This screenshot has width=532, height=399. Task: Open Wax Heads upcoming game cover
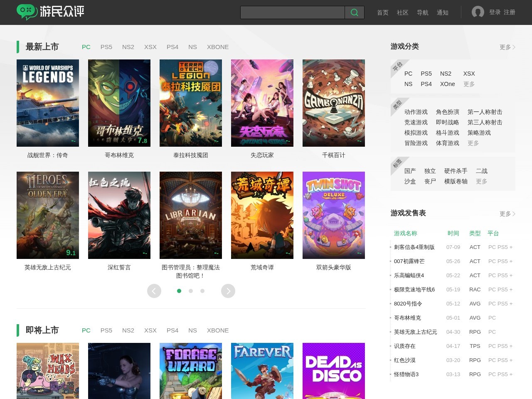48,371
